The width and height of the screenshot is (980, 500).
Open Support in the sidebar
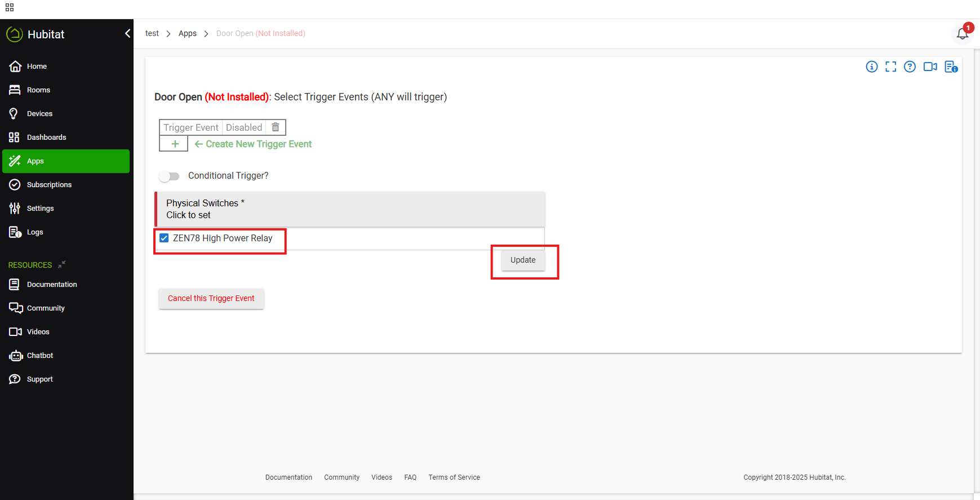coord(66,379)
